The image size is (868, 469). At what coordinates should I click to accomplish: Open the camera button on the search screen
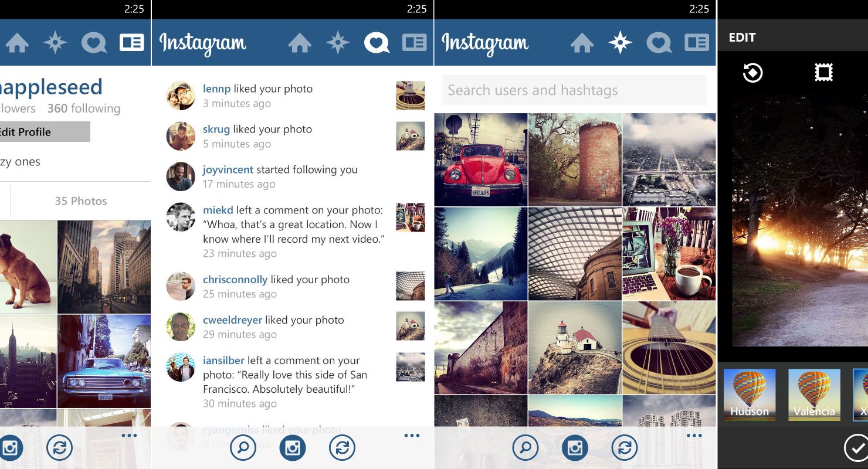pos(575,448)
